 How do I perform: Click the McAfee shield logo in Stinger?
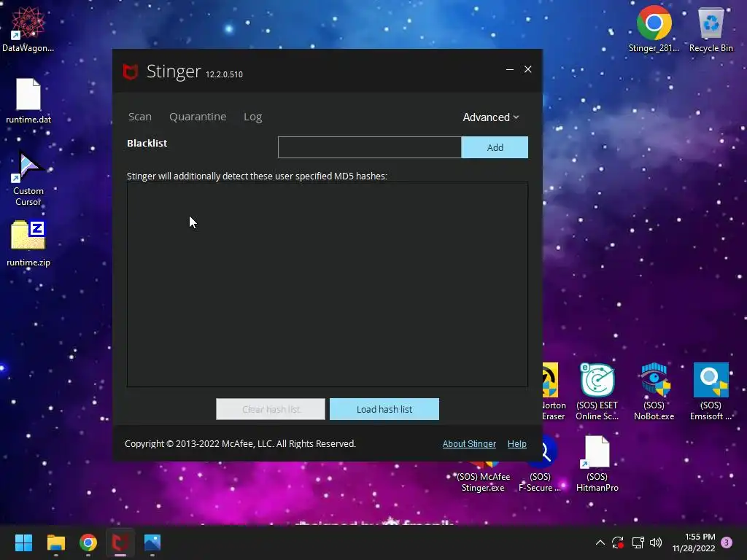click(130, 72)
